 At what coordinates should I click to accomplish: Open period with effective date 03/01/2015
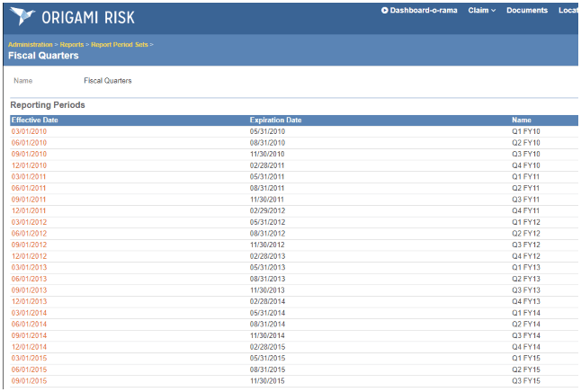(x=29, y=358)
